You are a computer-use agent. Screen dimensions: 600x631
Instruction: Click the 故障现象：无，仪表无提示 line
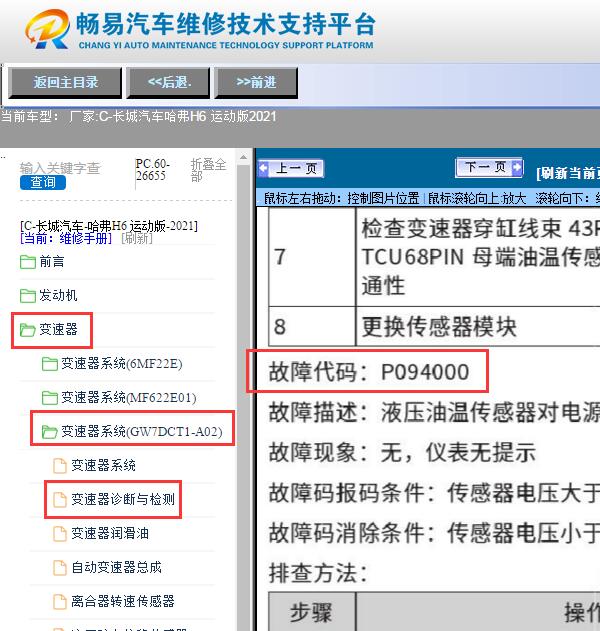tap(402, 452)
